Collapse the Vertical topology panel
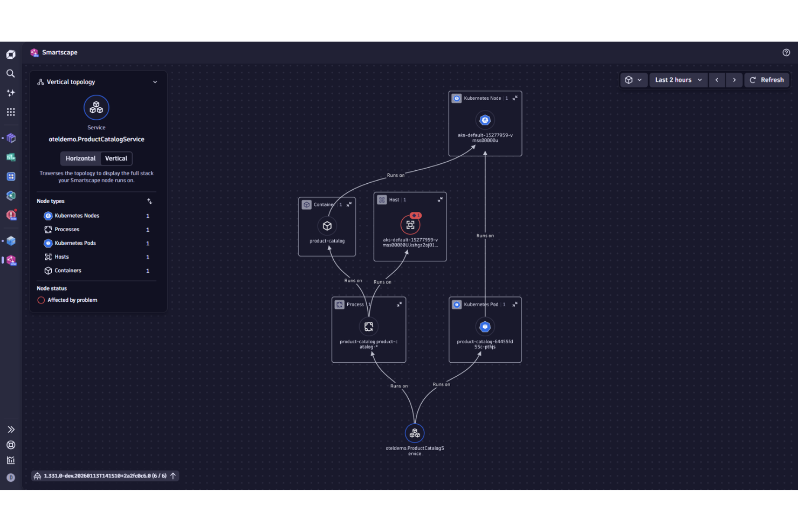The image size is (798, 532). coord(155,81)
